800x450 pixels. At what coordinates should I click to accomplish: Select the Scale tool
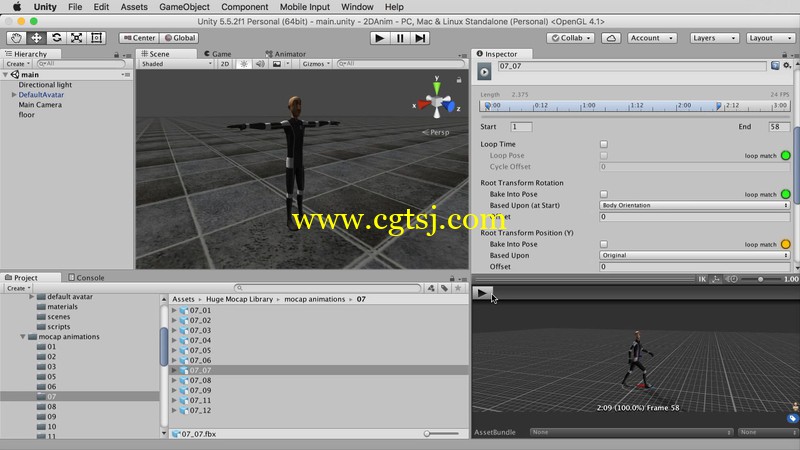click(x=76, y=38)
